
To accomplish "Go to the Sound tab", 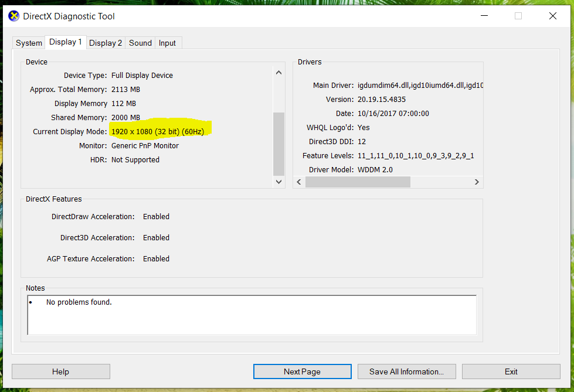I will point(140,43).
